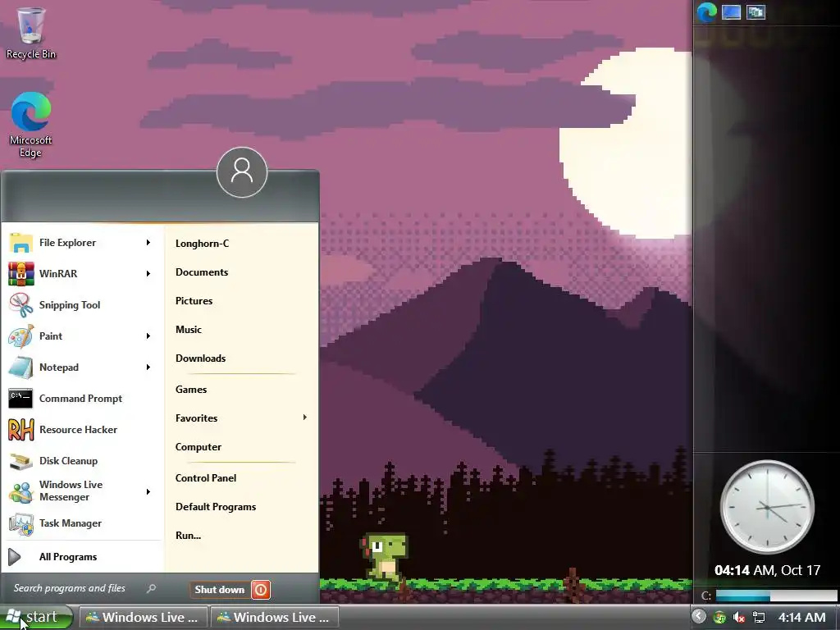Screen dimensions: 840x630
Task: Click the start button
Action: [36, 617]
